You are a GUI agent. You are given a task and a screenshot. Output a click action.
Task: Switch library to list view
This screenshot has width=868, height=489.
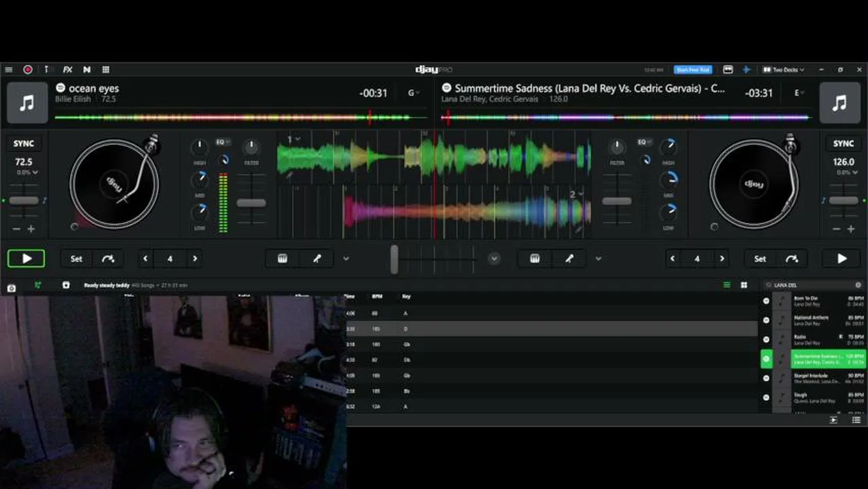pyautogui.click(x=727, y=285)
